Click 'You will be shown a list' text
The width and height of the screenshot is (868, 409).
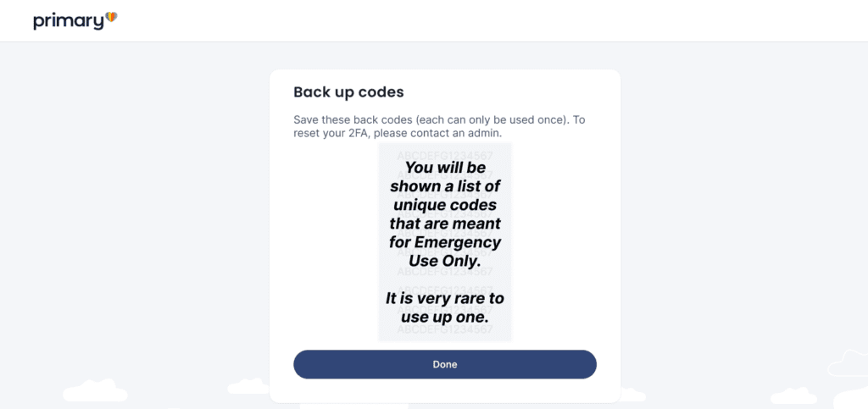coord(445,177)
